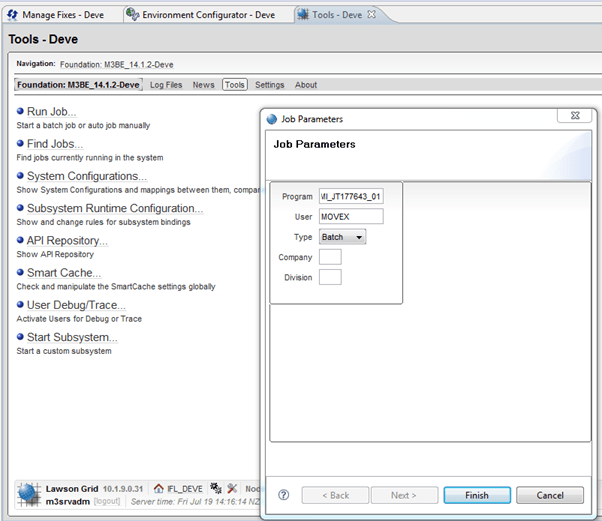Click into the Program input field

(x=350, y=196)
